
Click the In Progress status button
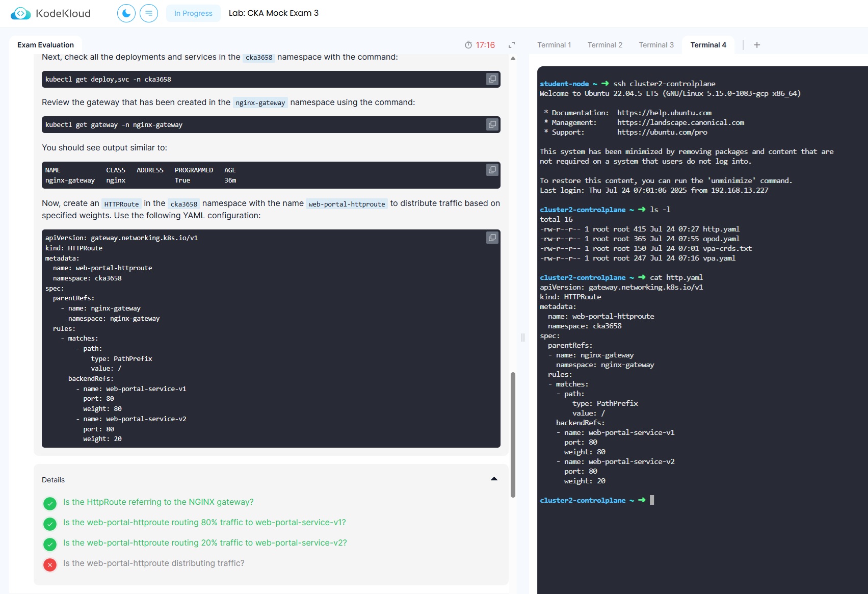click(193, 13)
